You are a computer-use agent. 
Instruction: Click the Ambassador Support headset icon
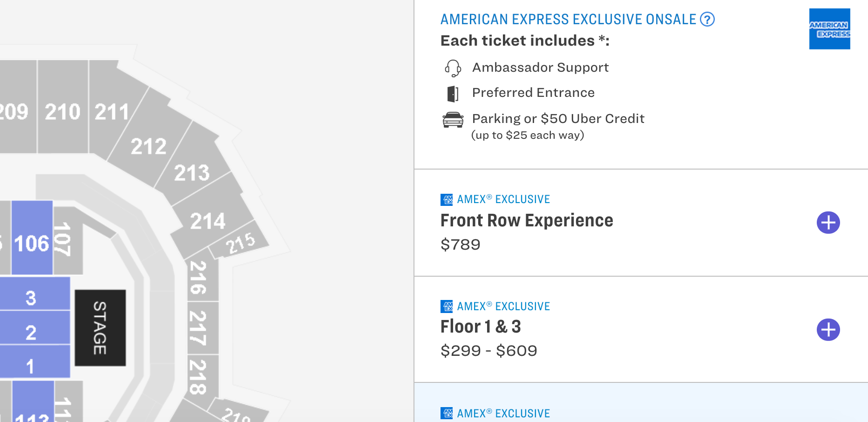pyautogui.click(x=453, y=68)
